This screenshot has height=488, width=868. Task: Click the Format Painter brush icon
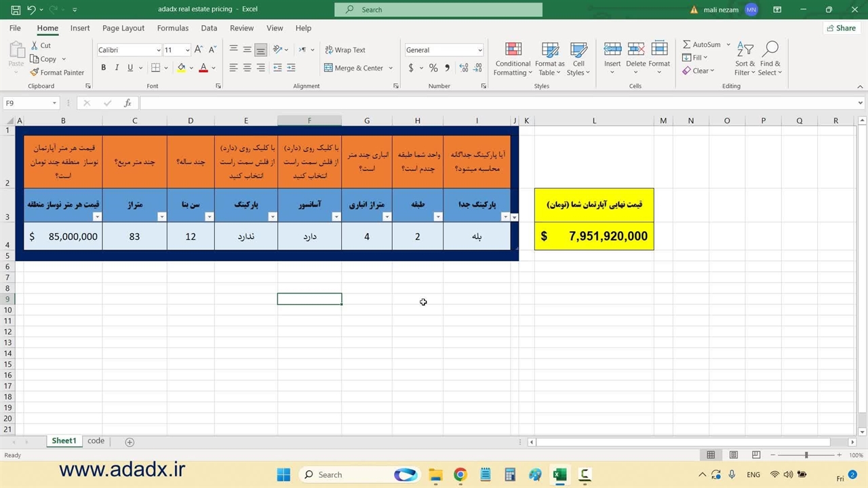point(35,73)
